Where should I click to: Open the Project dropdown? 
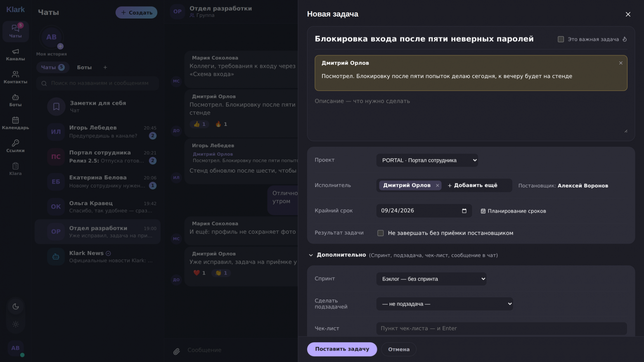pyautogui.click(x=427, y=160)
